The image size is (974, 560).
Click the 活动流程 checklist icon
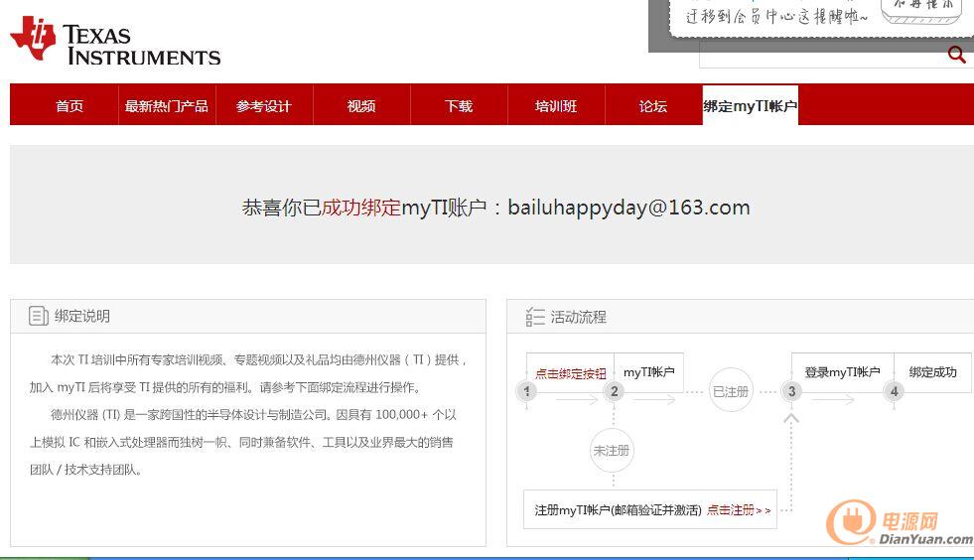tap(535, 317)
